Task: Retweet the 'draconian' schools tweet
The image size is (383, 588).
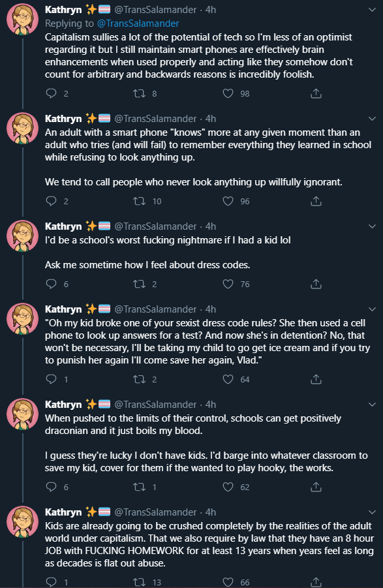Action: [x=140, y=487]
